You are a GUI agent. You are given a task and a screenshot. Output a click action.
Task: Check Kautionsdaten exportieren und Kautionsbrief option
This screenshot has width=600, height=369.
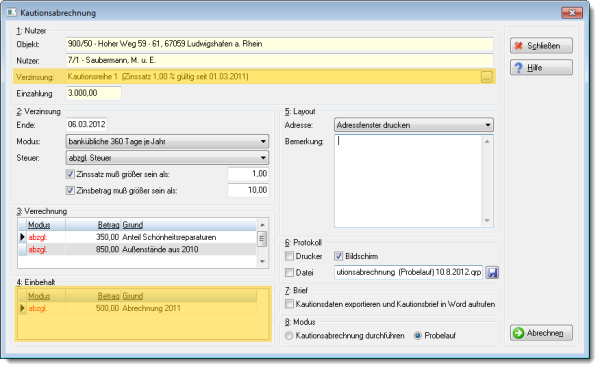coord(290,304)
